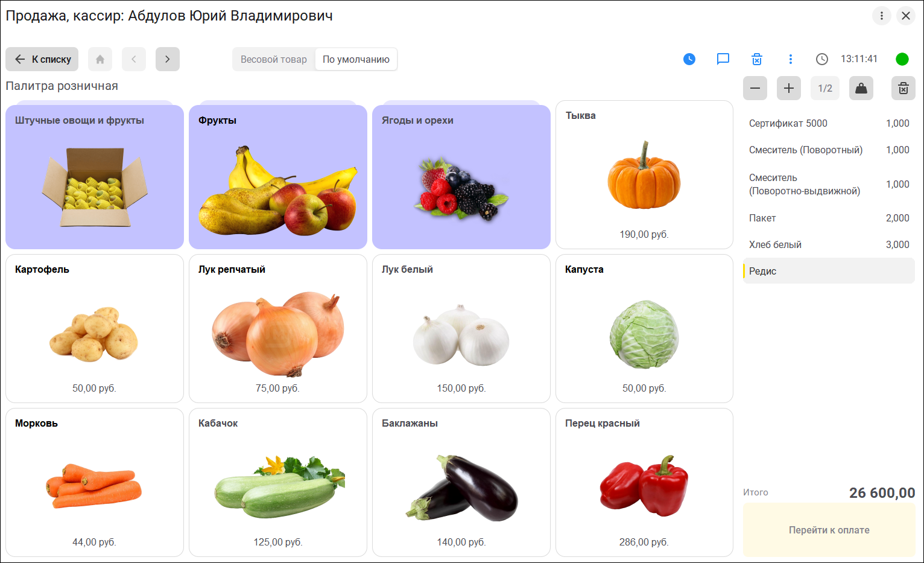The width and height of the screenshot is (924, 563).
Task: Click the weight scale icon button
Action: point(861,88)
